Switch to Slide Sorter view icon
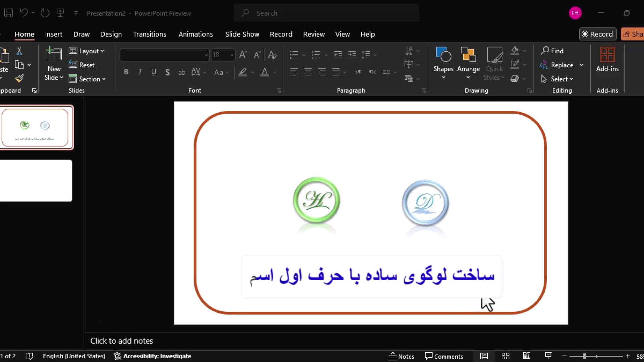 505,356
